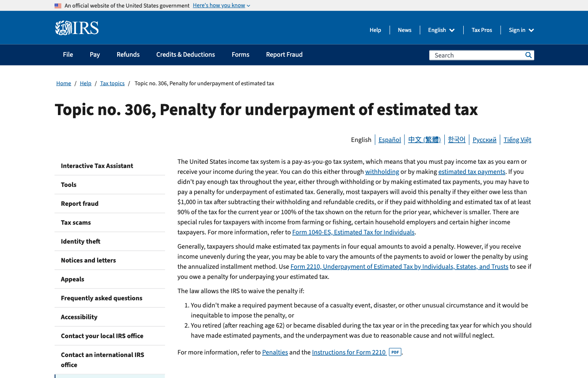Click the search magnifier icon
Image resolution: width=588 pixels, height=378 pixels.
(528, 55)
